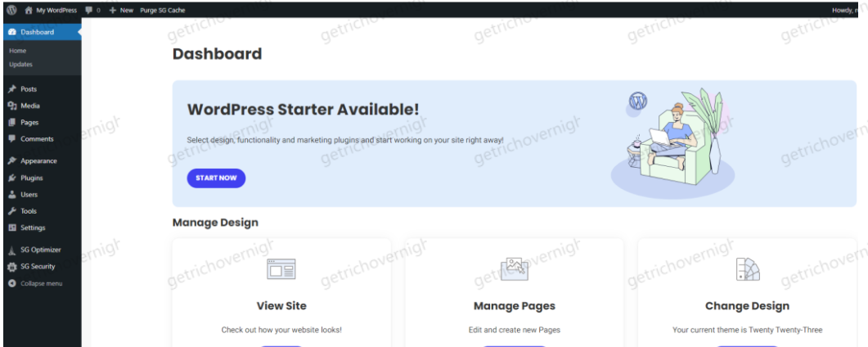This screenshot has height=347, width=868.
Task: Click 'Edit and create new Pages' text
Action: (515, 330)
